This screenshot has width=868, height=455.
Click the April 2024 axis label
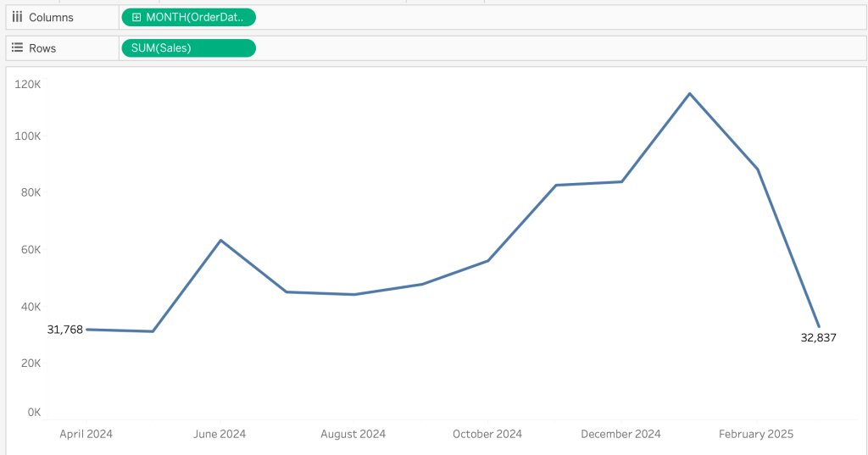click(x=86, y=434)
